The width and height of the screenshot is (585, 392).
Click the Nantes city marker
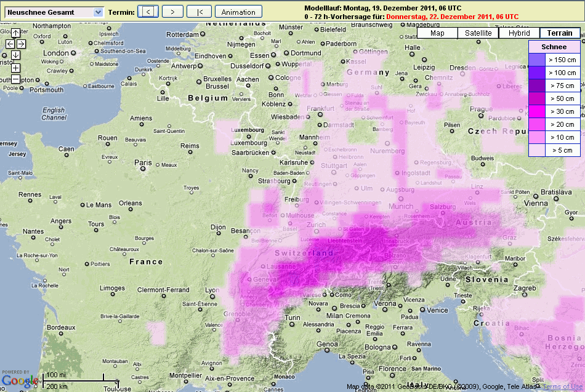tap(33, 238)
